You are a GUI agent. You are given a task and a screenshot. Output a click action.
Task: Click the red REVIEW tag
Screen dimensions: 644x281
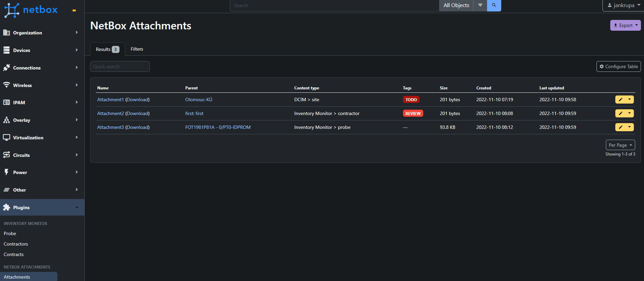point(413,113)
